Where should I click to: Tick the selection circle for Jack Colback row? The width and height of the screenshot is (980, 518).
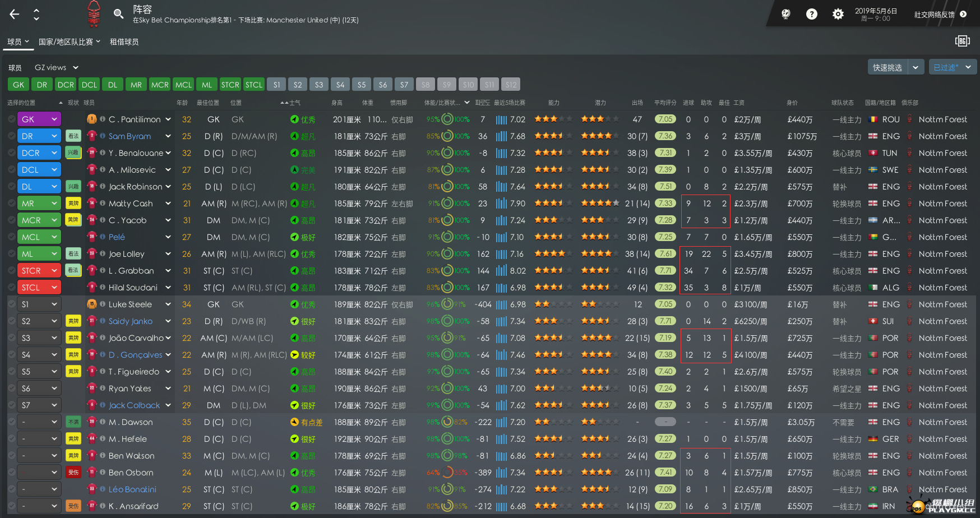coord(12,405)
